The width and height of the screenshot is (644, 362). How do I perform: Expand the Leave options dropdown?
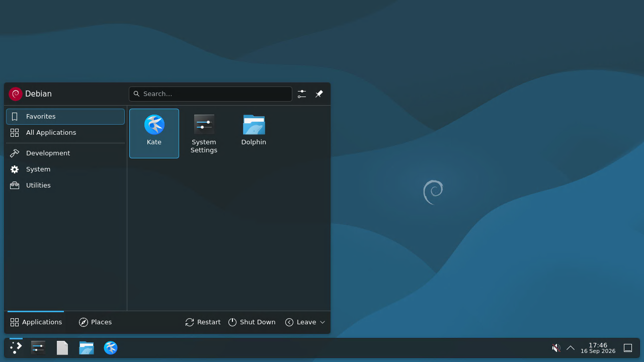[305, 322]
